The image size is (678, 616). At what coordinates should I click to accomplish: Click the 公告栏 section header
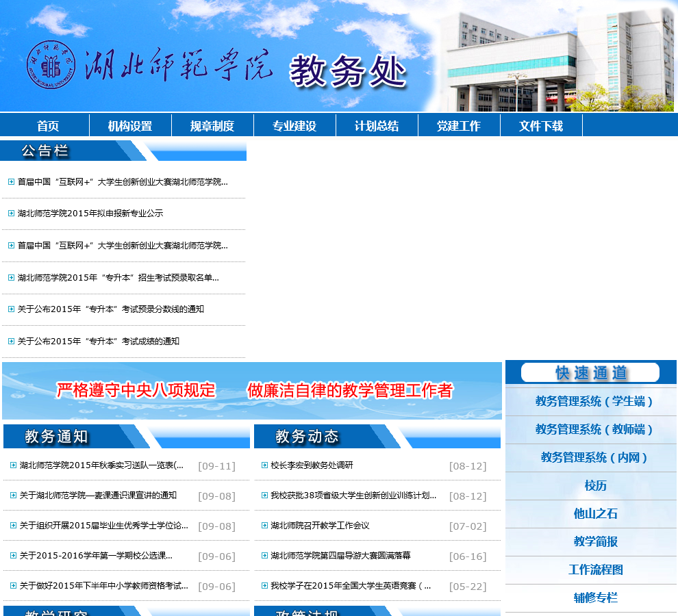[123, 151]
